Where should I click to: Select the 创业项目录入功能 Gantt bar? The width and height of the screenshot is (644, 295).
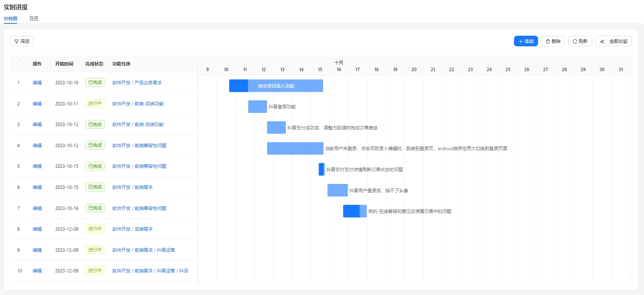click(x=276, y=86)
